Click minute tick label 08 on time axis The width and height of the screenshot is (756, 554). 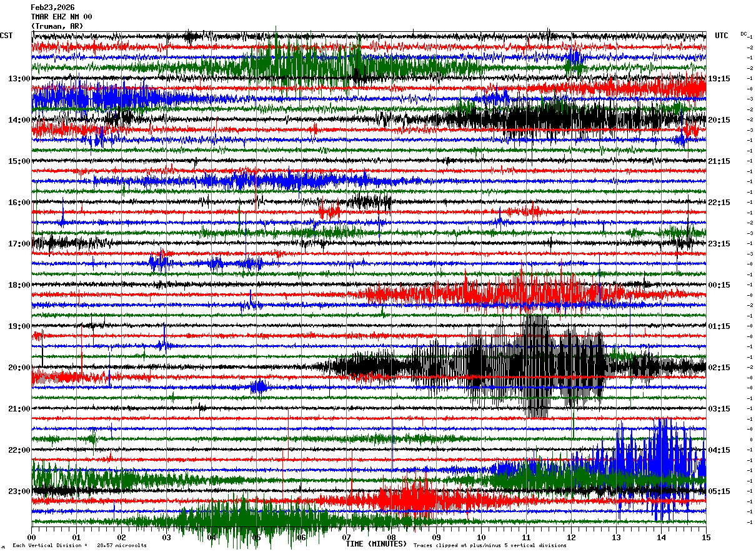(391, 537)
